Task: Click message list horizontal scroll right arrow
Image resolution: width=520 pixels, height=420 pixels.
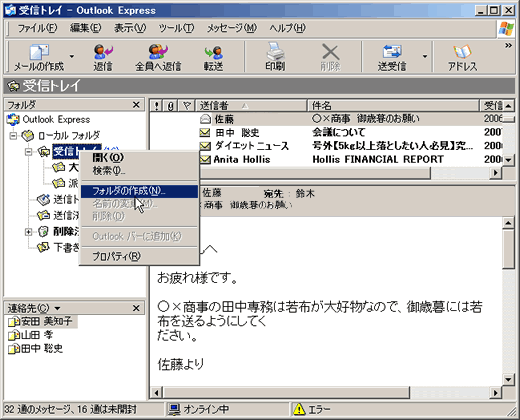Action: 496,173
